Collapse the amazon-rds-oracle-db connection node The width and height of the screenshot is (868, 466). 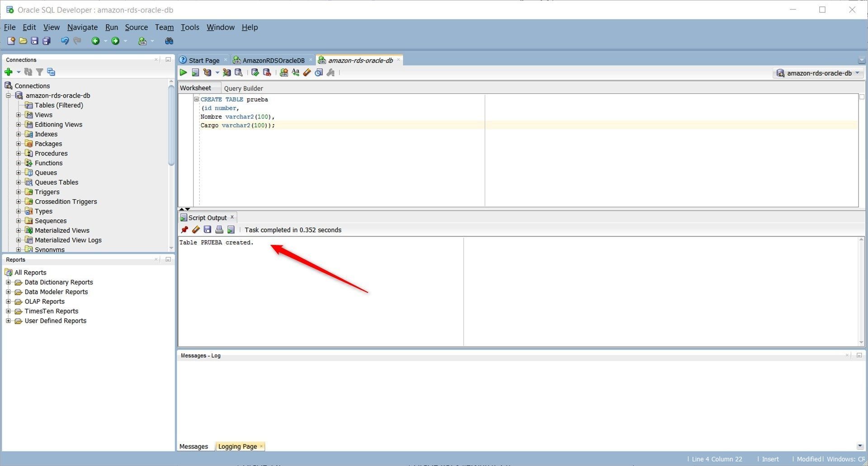click(8, 95)
